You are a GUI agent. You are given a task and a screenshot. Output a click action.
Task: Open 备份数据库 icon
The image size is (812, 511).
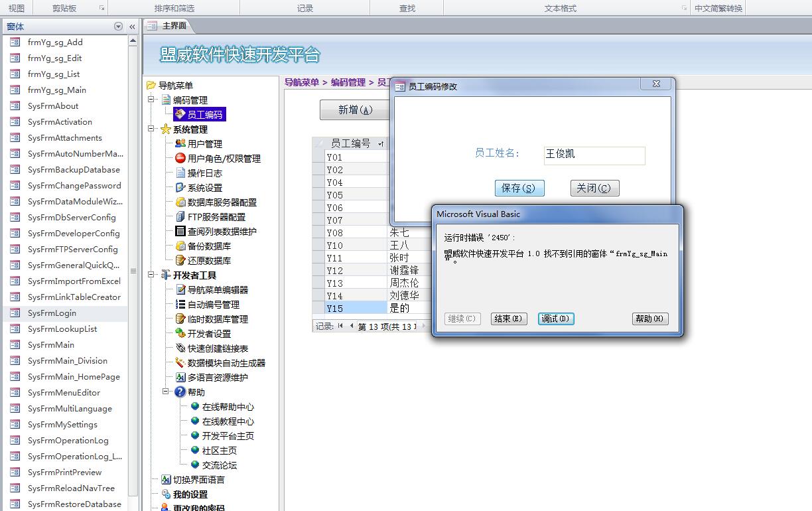pos(180,246)
